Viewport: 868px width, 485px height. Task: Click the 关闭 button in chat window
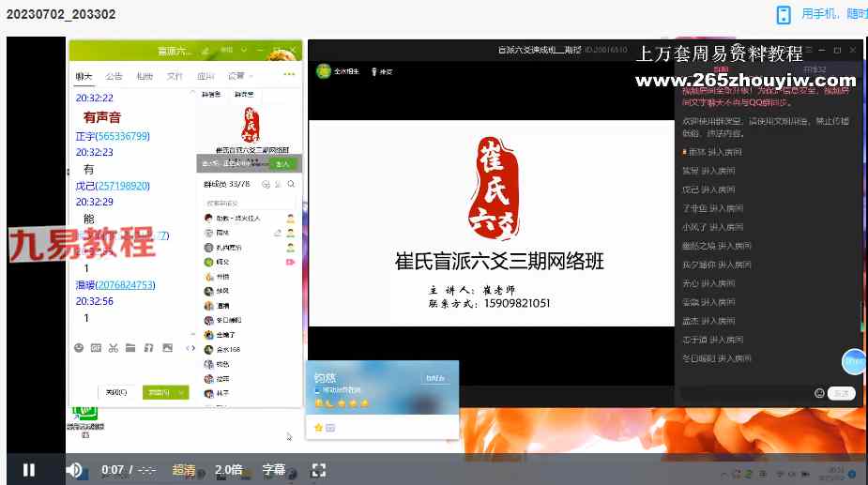click(x=116, y=392)
